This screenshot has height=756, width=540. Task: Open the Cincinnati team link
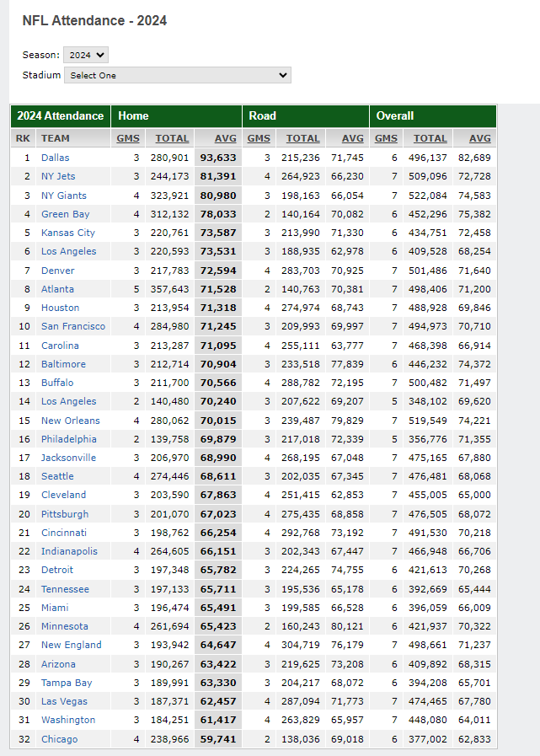coord(64,533)
